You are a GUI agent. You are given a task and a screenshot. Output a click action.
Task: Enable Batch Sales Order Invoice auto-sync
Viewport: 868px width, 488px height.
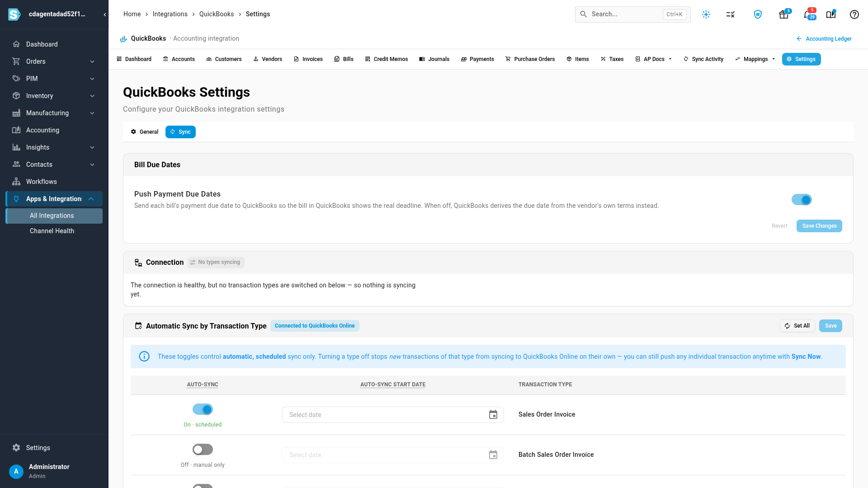point(203,450)
